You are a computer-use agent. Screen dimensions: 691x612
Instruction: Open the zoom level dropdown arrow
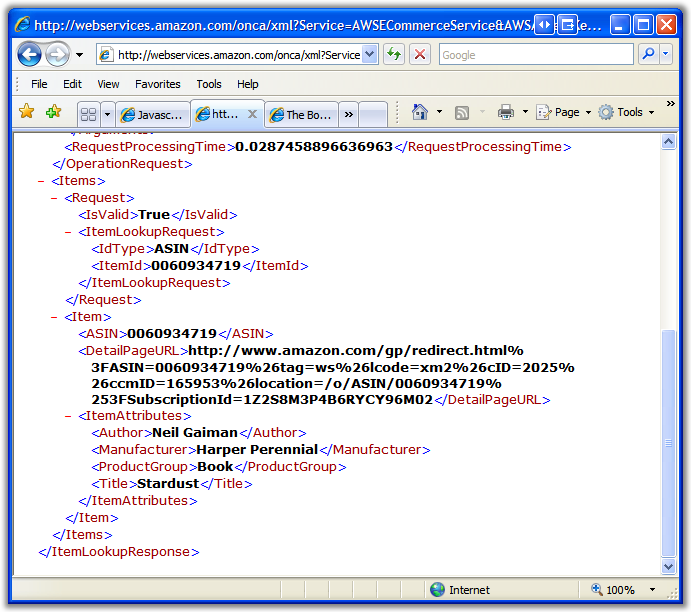652,590
